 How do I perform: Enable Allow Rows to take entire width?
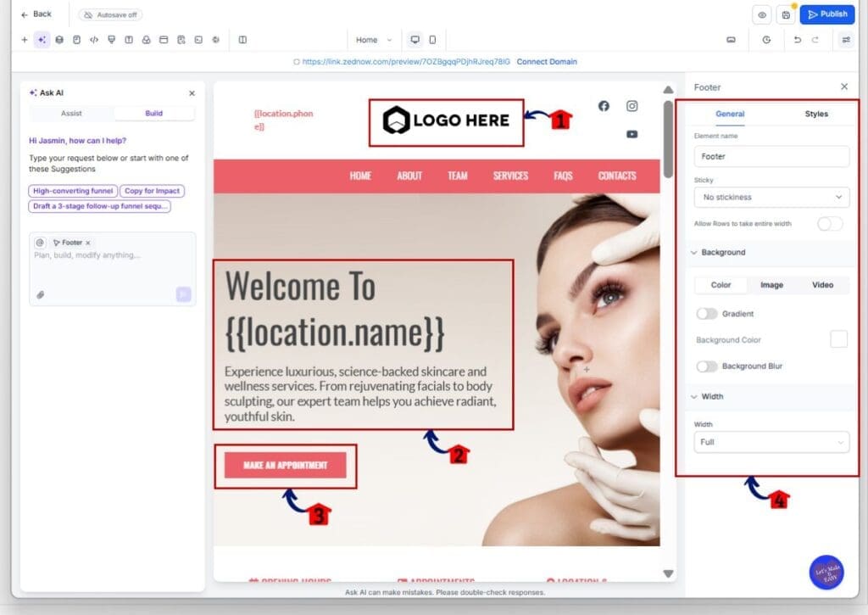point(829,223)
